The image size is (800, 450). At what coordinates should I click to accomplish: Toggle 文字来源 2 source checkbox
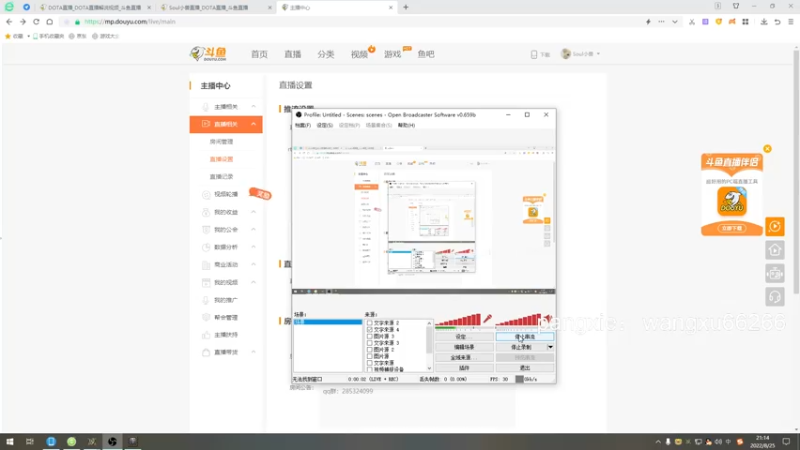(x=370, y=323)
